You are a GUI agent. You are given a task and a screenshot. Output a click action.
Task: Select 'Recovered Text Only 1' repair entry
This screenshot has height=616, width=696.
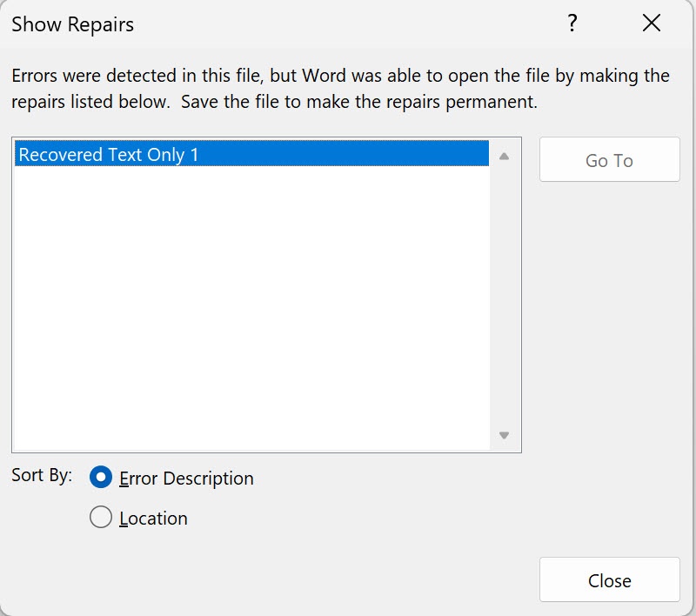coord(251,153)
